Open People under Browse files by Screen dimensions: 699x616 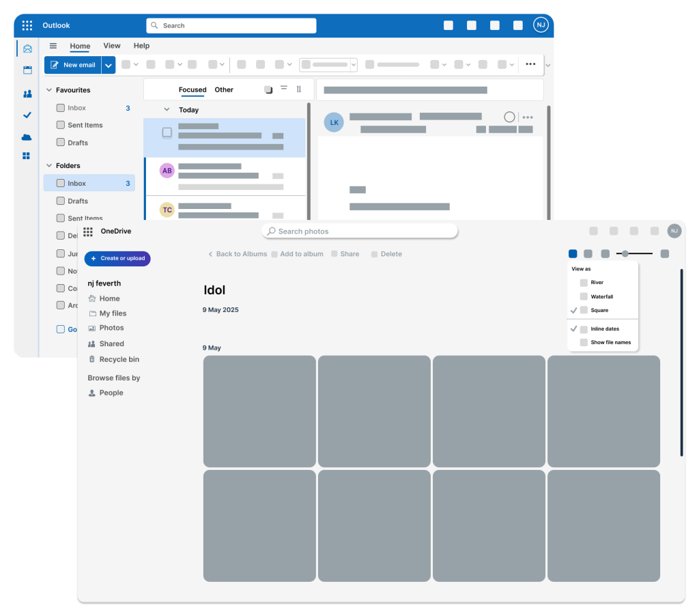tap(106, 393)
